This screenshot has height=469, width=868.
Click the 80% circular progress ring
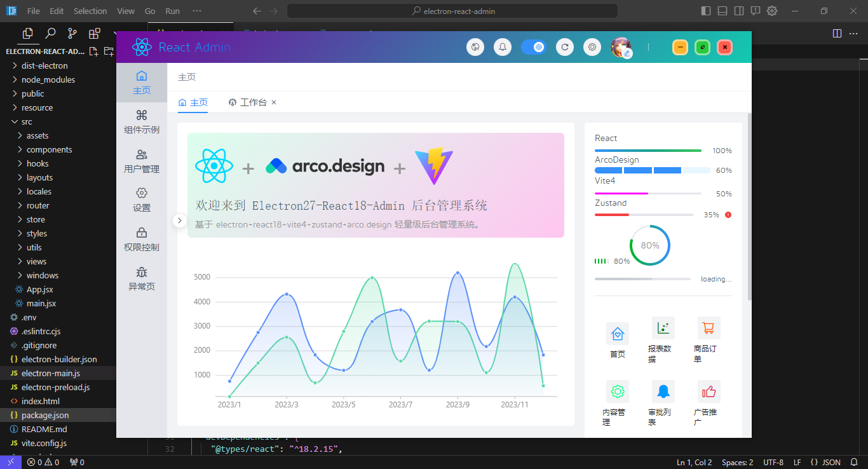650,245
